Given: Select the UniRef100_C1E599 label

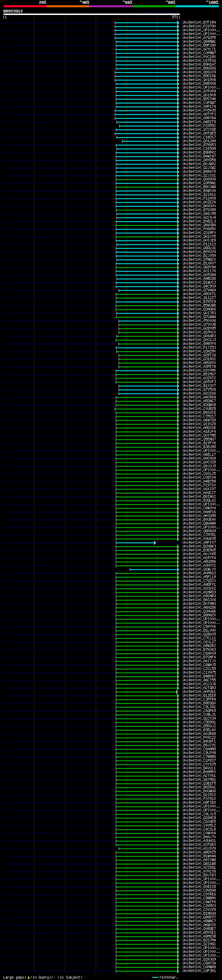Looking at the screenshot, I should (x=199, y=148).
